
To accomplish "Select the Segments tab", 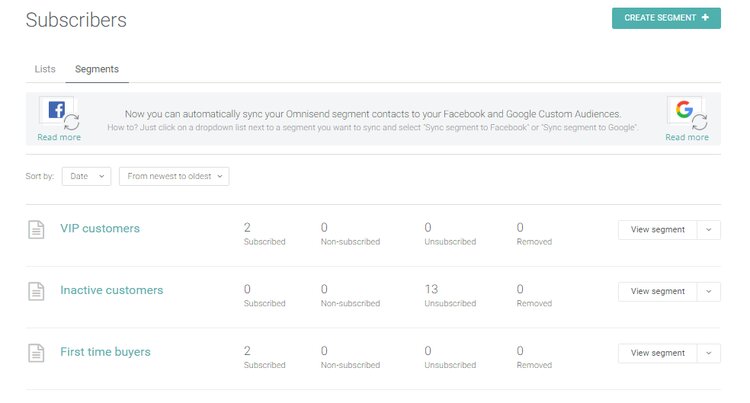I will click(97, 69).
